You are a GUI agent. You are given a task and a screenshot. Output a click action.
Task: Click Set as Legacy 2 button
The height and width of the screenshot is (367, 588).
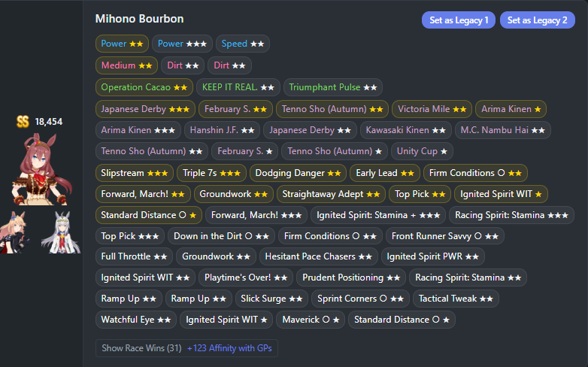(538, 20)
